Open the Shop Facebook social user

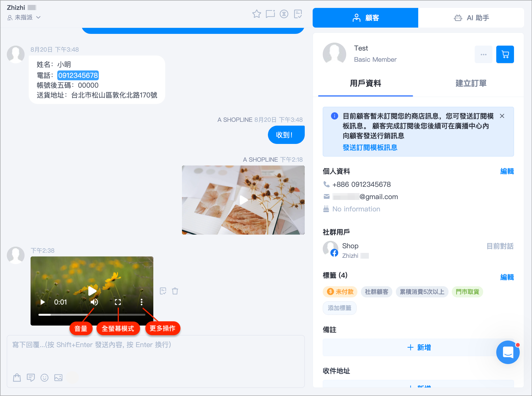click(x=350, y=246)
